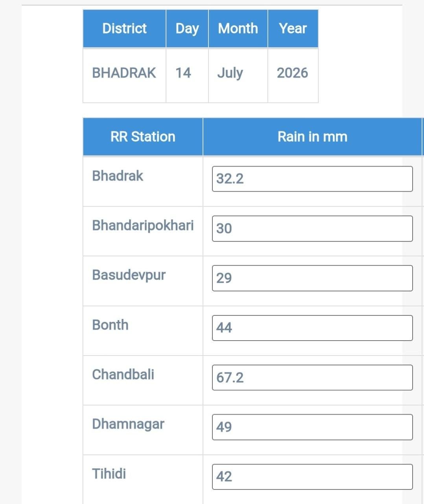The height and width of the screenshot is (504, 424).
Task: Click the July month cell
Action: pos(230,73)
